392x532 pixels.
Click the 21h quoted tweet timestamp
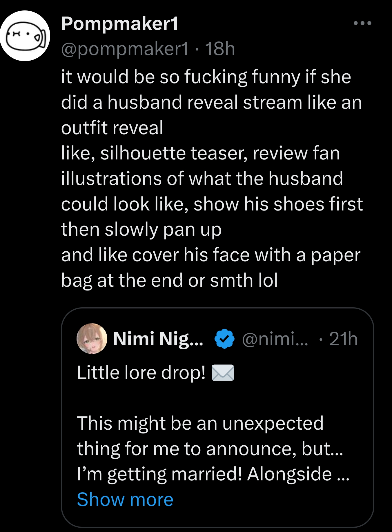pyautogui.click(x=343, y=339)
